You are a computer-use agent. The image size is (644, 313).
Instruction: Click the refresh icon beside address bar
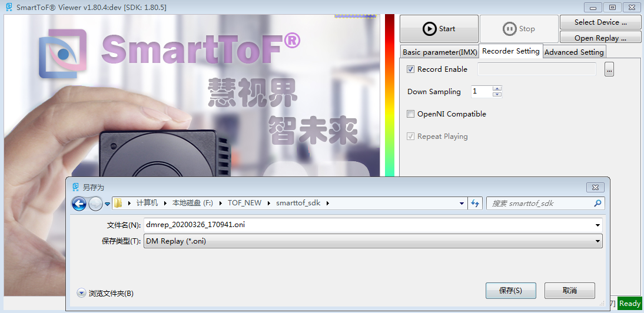pyautogui.click(x=475, y=203)
